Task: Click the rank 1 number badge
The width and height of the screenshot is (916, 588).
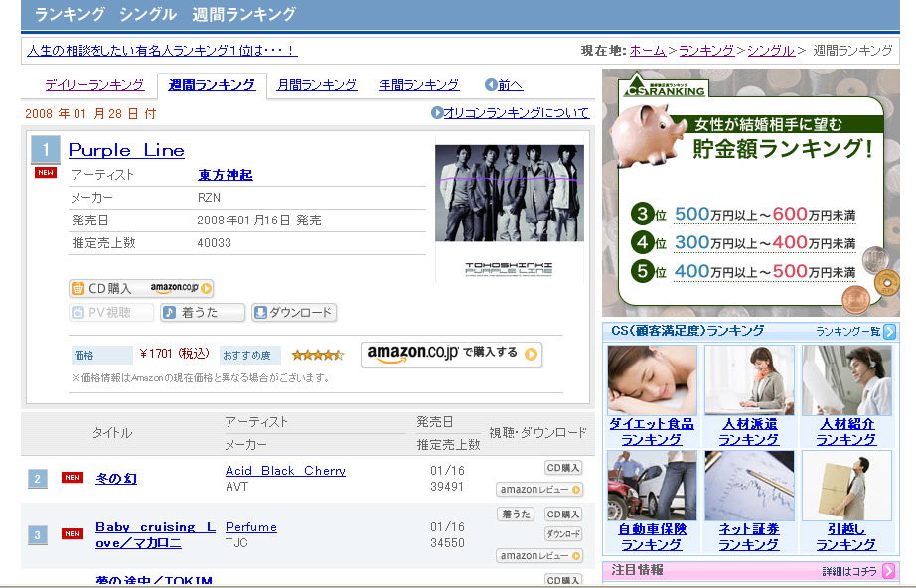Action: (45, 149)
